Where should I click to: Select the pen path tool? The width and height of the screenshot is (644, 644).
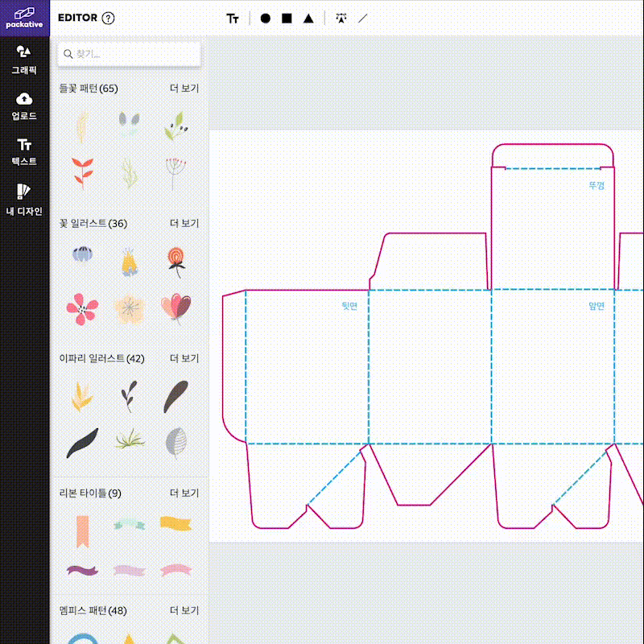(x=341, y=18)
